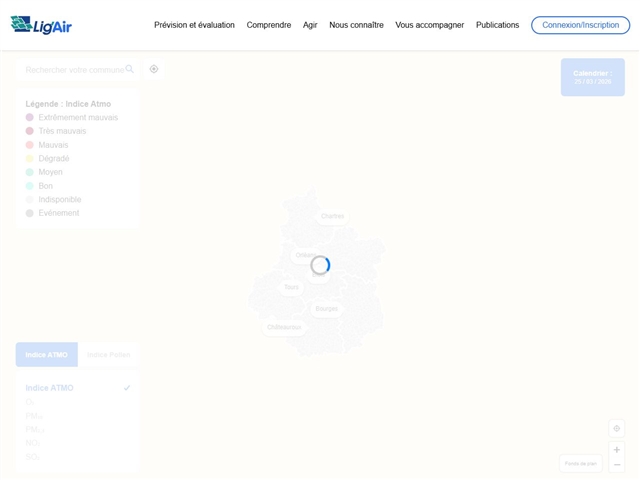Zoom in the map with plus
The width and height of the screenshot is (640, 480).
(616, 450)
